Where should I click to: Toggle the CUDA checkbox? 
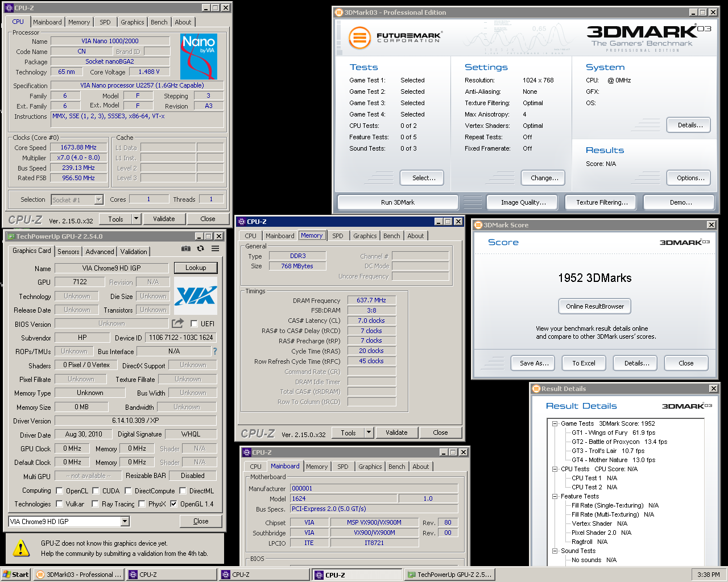tap(96, 490)
